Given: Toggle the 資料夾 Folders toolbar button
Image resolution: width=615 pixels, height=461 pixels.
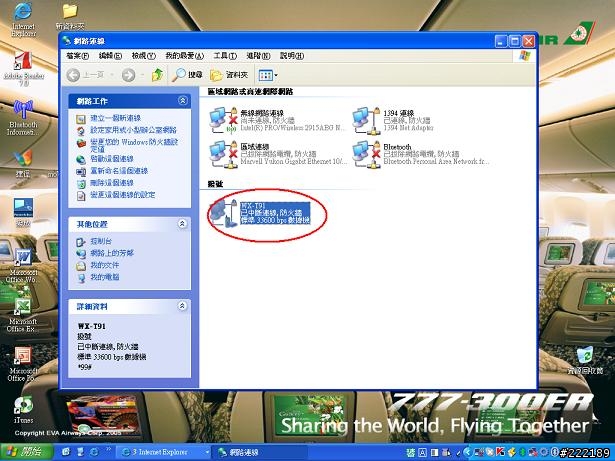Looking at the screenshot, I should (x=229, y=75).
